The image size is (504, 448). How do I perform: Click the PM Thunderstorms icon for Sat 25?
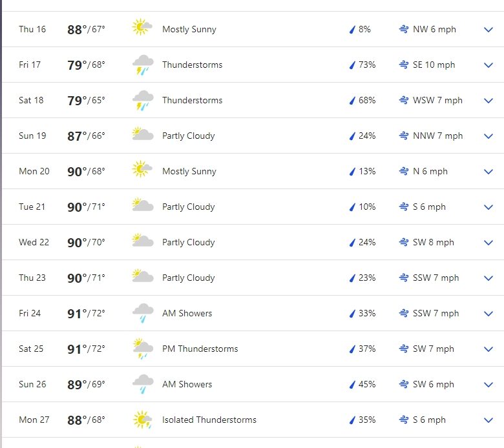(142, 349)
